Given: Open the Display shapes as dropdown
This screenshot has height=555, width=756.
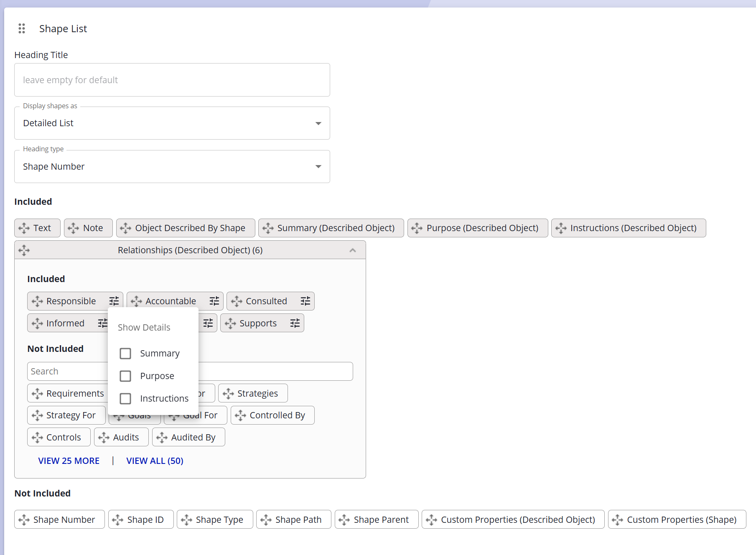Looking at the screenshot, I should pos(172,123).
